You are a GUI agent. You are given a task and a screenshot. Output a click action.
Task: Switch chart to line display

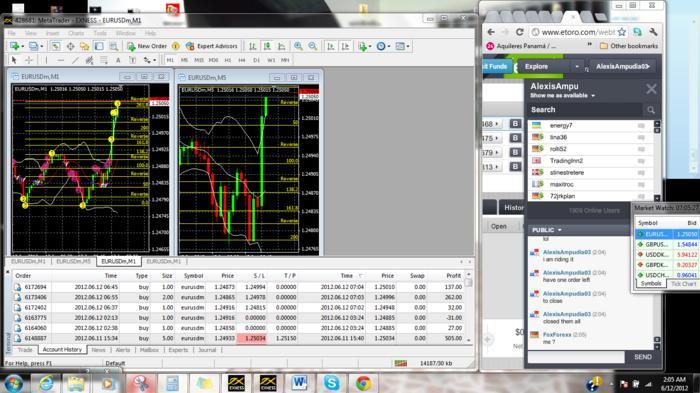click(x=282, y=46)
